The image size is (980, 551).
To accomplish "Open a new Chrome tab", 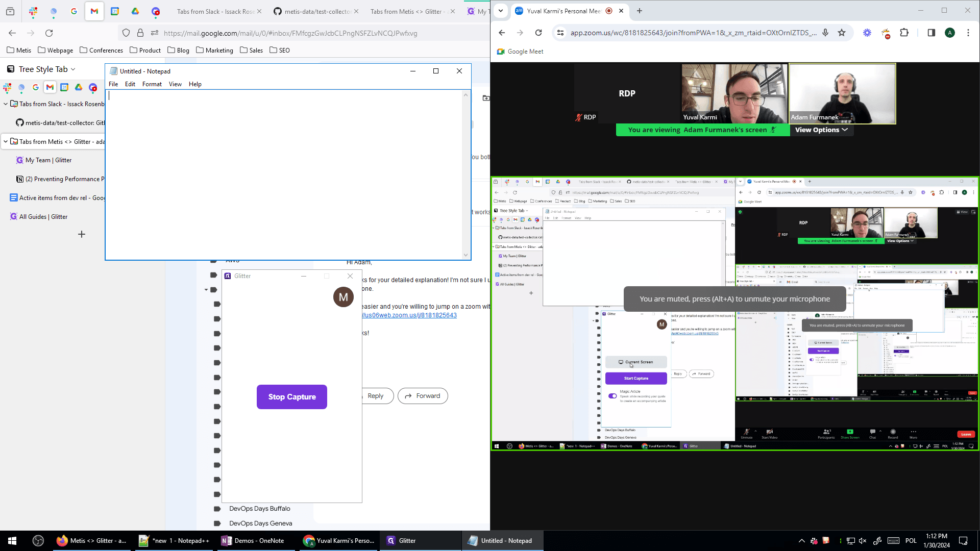I will [640, 11].
